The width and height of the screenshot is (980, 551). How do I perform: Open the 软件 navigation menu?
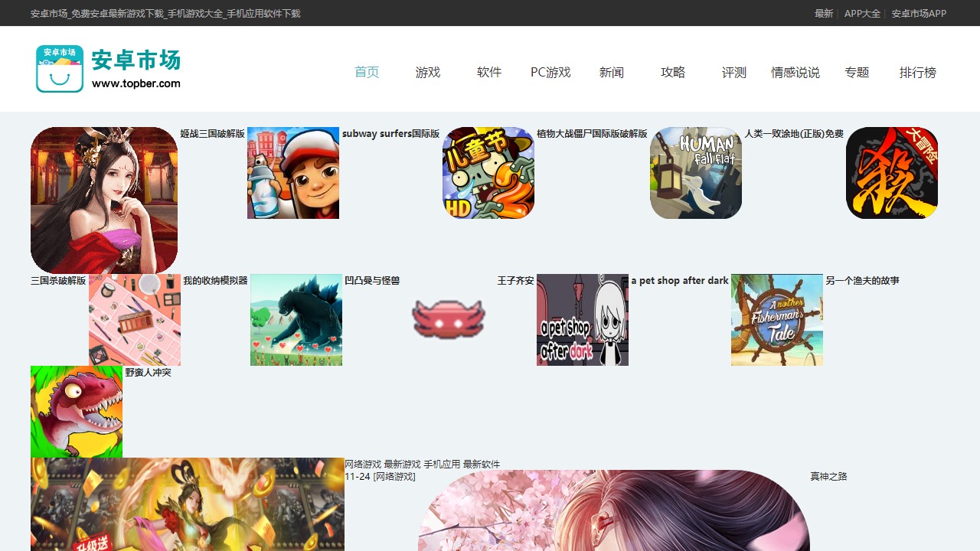coord(489,72)
